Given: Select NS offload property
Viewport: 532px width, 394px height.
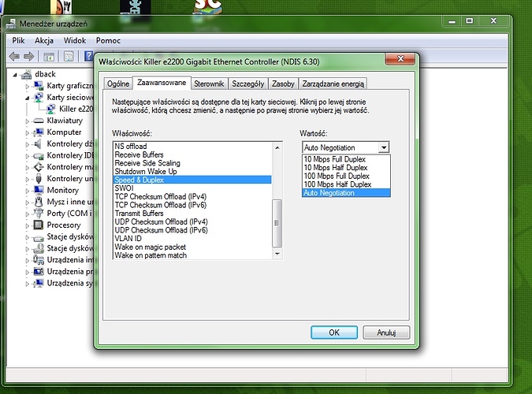Looking at the screenshot, I should coord(192,147).
